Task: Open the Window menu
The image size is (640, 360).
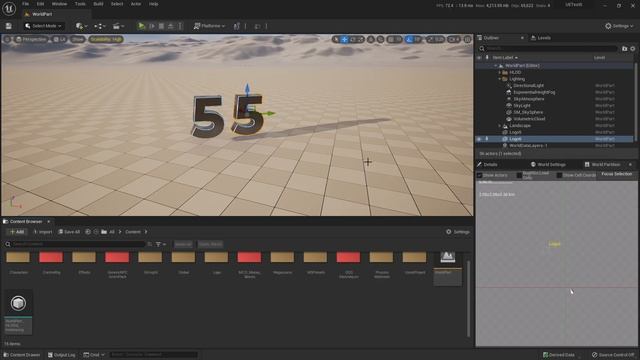Action: coord(59,4)
